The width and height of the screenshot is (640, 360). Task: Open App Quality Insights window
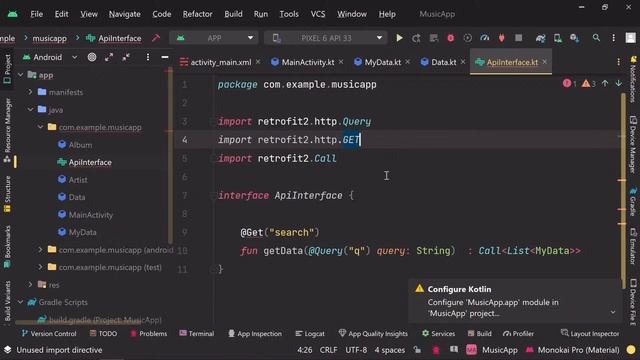pos(373,333)
